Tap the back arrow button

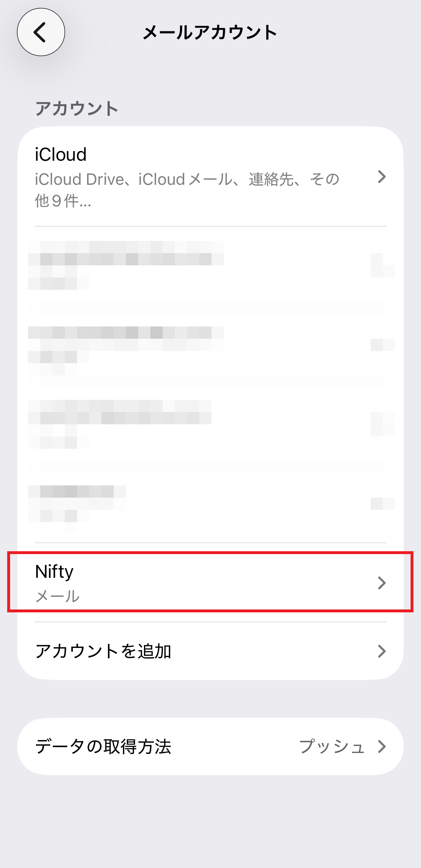41,32
